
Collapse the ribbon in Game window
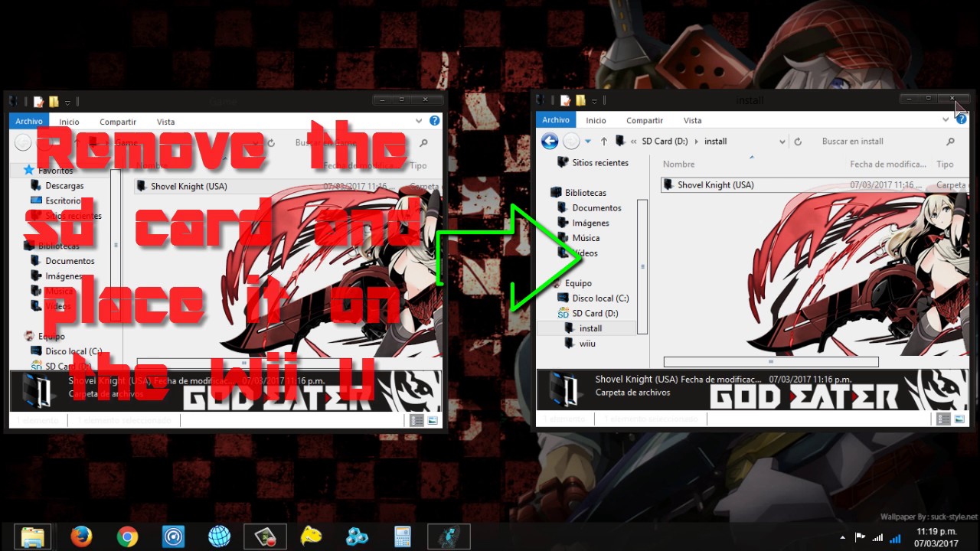coord(420,121)
